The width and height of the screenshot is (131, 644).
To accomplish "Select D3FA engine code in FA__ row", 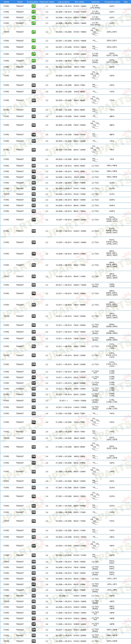I will [x=112, y=67].
